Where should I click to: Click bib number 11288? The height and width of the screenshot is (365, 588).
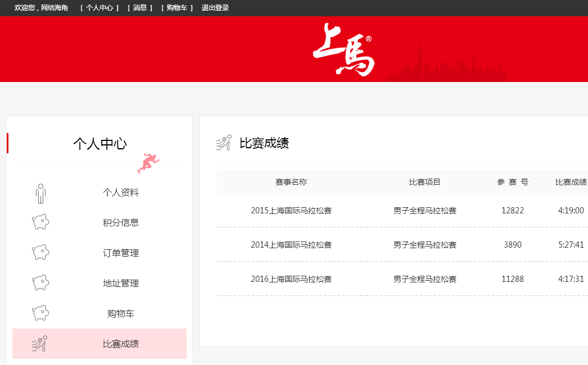pos(513,279)
